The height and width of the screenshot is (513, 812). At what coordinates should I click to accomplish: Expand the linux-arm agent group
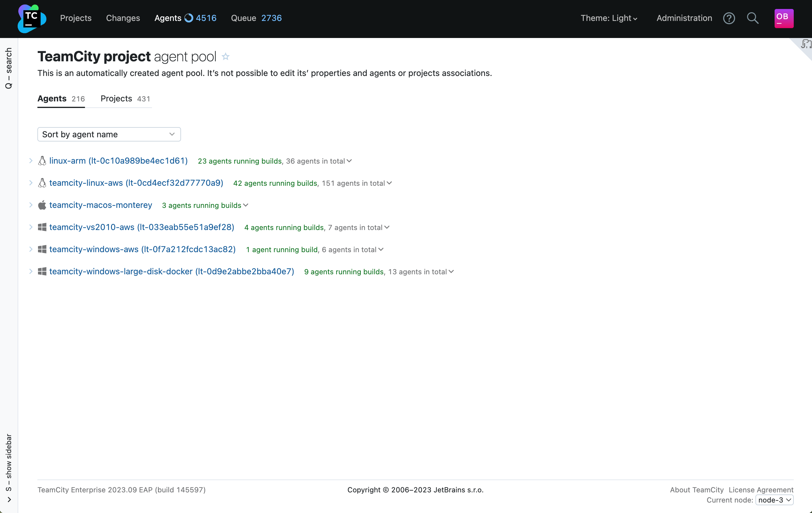coord(31,161)
